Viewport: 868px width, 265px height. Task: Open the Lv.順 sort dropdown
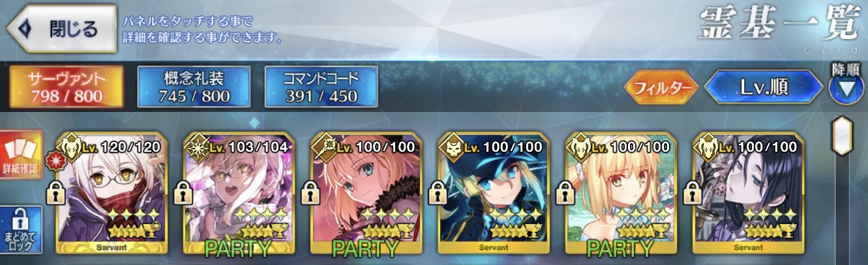click(x=764, y=88)
